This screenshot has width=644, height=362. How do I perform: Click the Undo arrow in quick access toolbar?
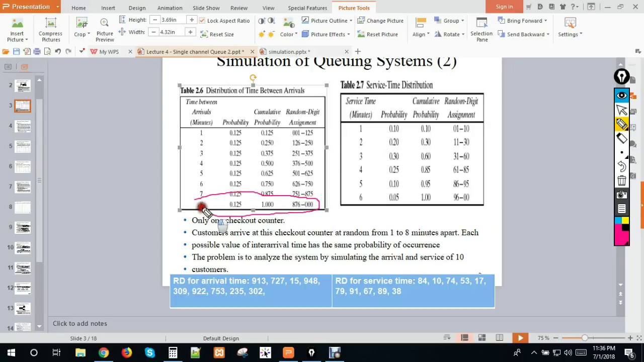pos(58,51)
